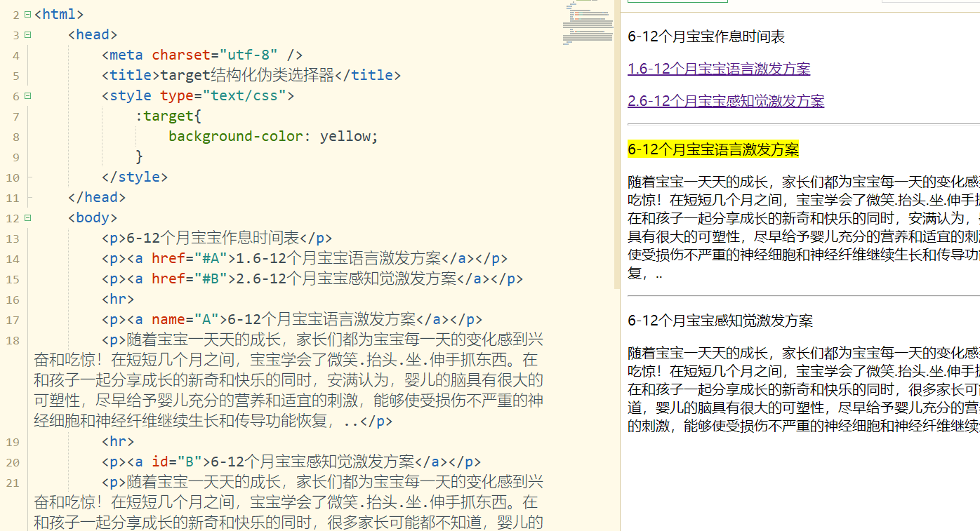Click the </head> closing tag line

point(97,197)
